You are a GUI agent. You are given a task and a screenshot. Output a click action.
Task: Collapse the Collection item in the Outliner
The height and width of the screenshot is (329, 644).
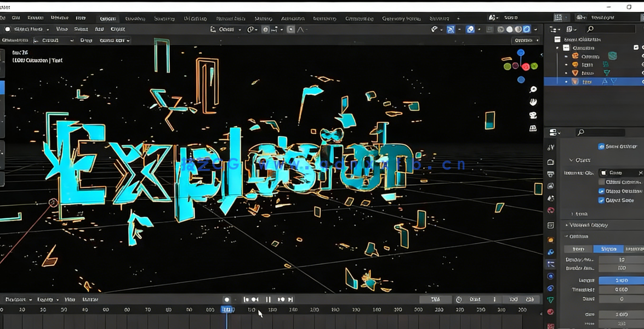[x=557, y=48]
